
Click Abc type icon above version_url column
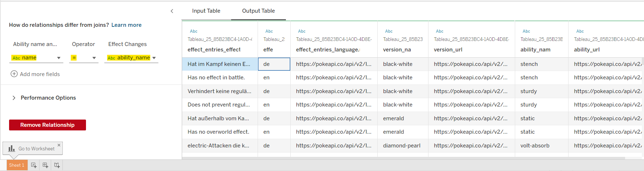[x=439, y=31]
